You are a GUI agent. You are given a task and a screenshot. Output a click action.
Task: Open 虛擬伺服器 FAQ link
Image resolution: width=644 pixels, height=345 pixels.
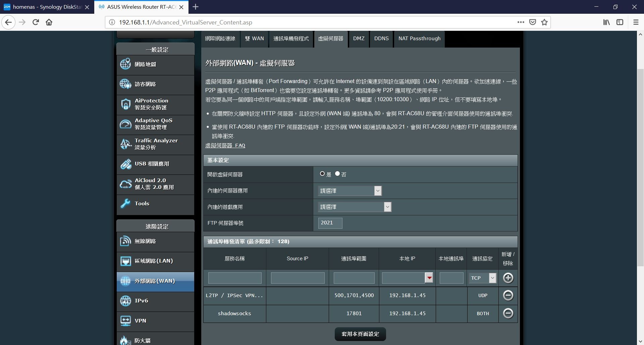[x=225, y=145]
